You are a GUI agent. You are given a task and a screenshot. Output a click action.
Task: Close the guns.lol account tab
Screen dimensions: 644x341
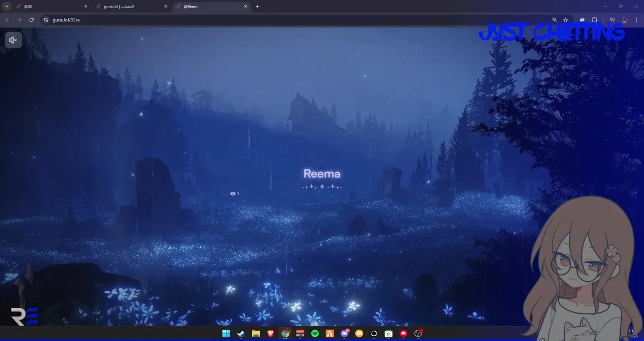pos(166,7)
